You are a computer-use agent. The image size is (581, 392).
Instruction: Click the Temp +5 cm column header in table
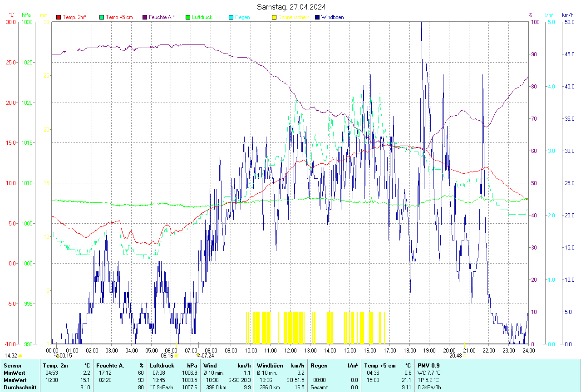380,366
